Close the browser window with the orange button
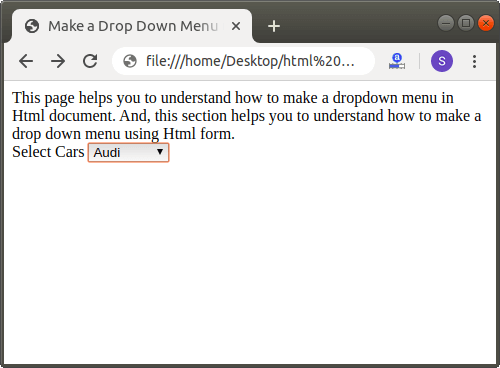The width and height of the screenshot is (500, 368). (x=486, y=23)
